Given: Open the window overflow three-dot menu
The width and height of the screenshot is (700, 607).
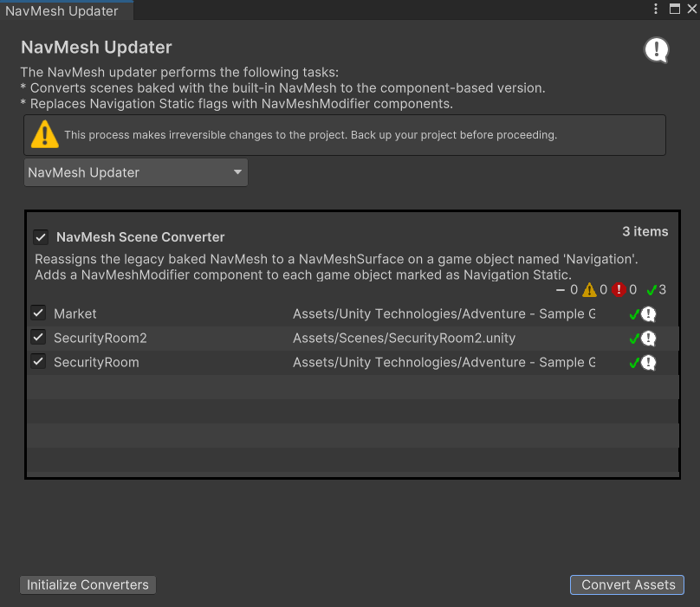Looking at the screenshot, I should point(656,10).
